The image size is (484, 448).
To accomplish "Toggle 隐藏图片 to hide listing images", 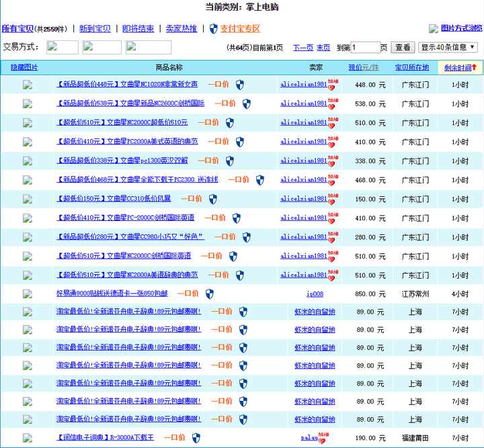I will point(24,67).
